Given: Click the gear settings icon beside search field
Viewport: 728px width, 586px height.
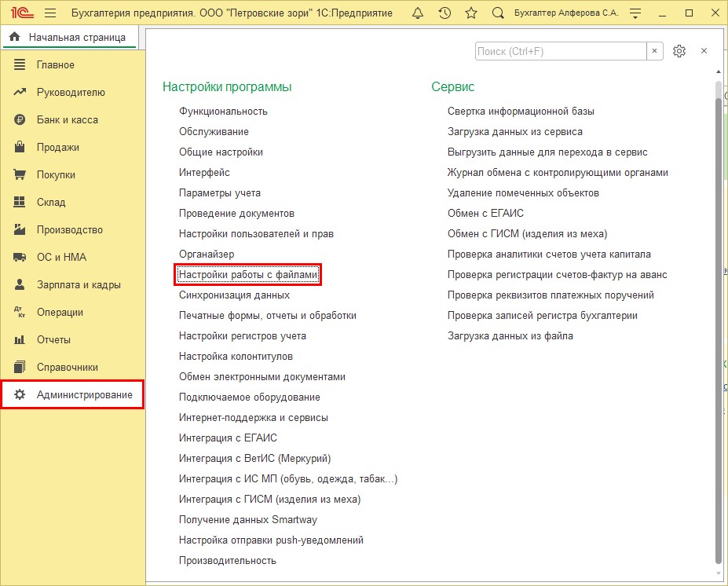Looking at the screenshot, I should pos(679,51).
